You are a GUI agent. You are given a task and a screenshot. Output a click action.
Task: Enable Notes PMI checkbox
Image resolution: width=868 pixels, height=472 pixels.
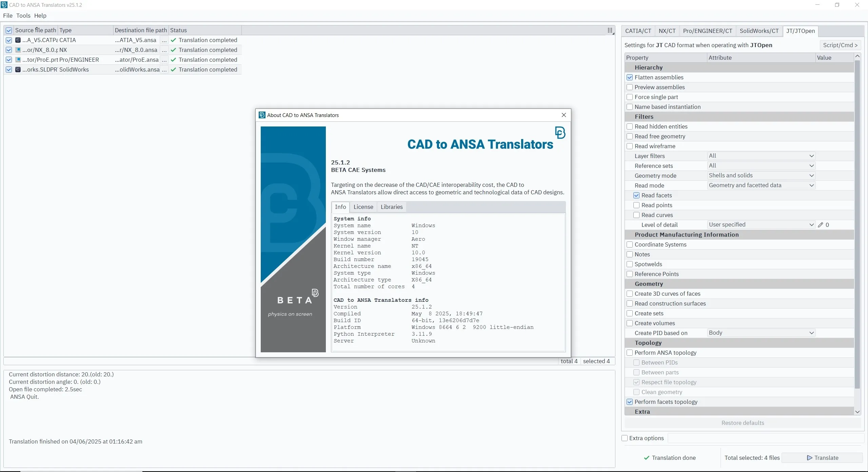pos(630,254)
